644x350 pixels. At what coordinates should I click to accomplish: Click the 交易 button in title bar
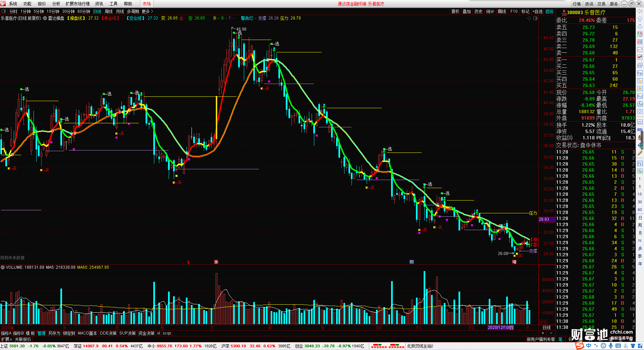(x=601, y=4)
